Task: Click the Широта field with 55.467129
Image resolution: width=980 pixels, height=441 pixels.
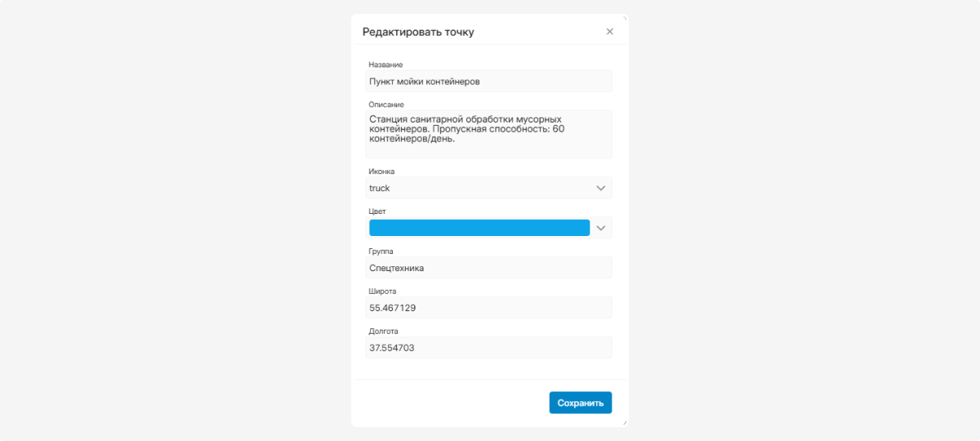Action: pyautogui.click(x=488, y=308)
